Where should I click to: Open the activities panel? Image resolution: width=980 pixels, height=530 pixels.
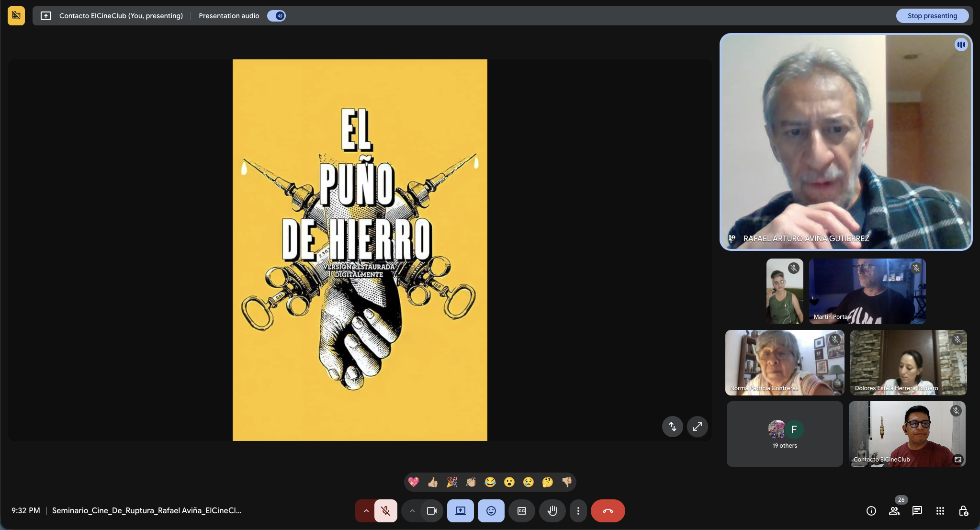(x=940, y=511)
